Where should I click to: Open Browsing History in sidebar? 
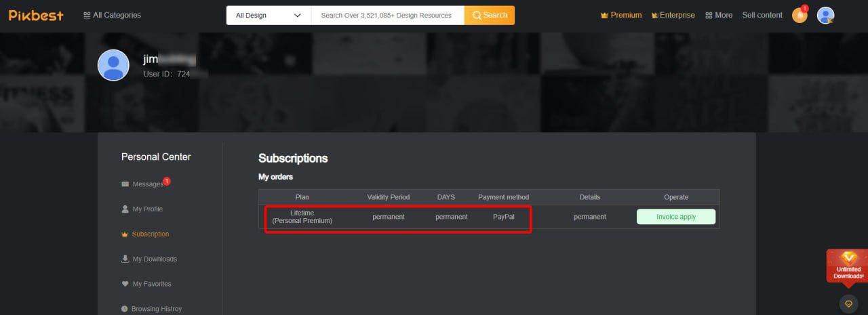click(x=156, y=309)
